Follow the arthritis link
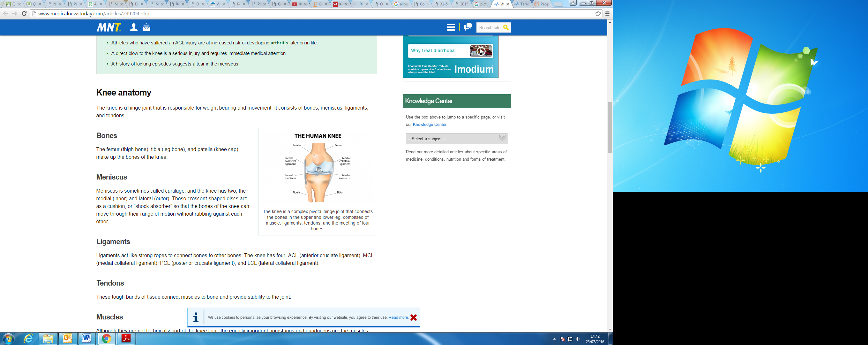 click(x=279, y=43)
